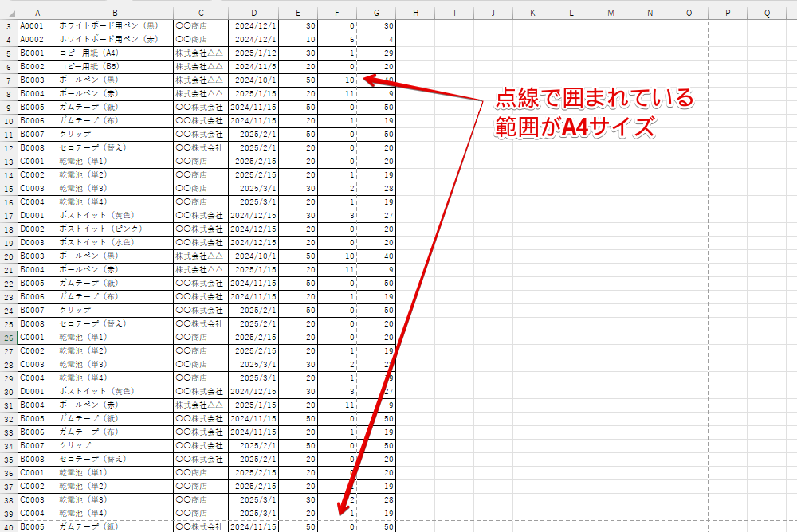Select column header A
The image size is (797, 532).
click(x=37, y=13)
